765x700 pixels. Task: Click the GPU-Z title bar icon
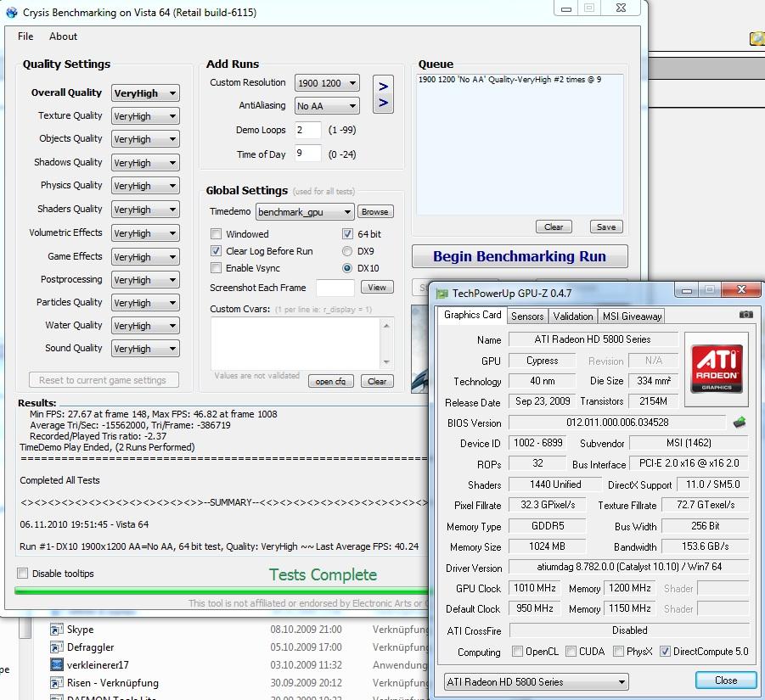[442, 294]
